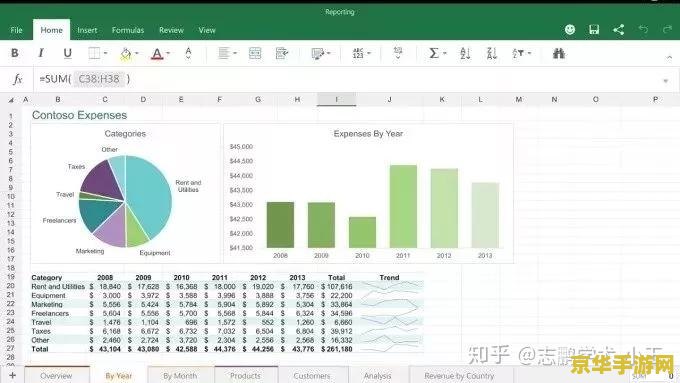Click the fx insert function icon
Screen dimensions: 680x383
(x=17, y=79)
